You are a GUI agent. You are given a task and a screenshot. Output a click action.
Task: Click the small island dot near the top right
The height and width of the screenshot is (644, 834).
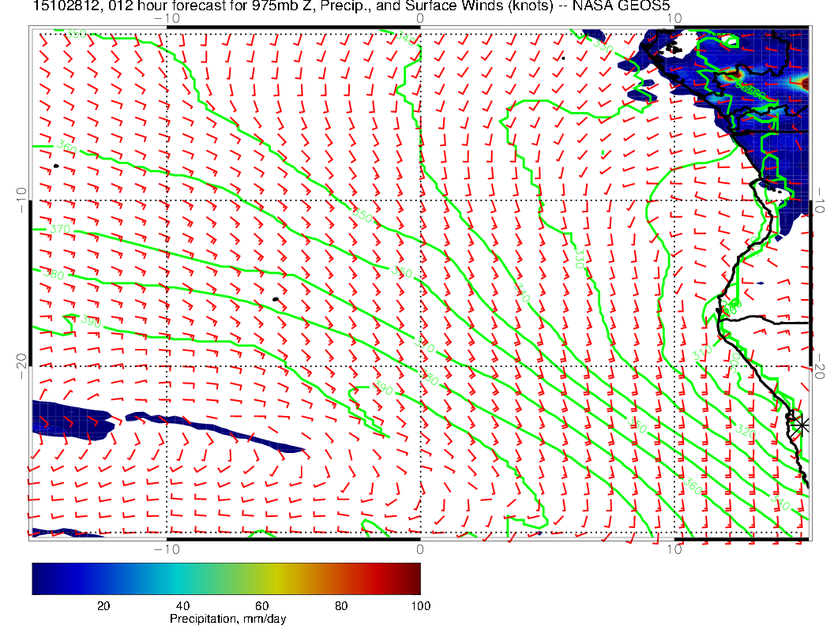pos(563,58)
